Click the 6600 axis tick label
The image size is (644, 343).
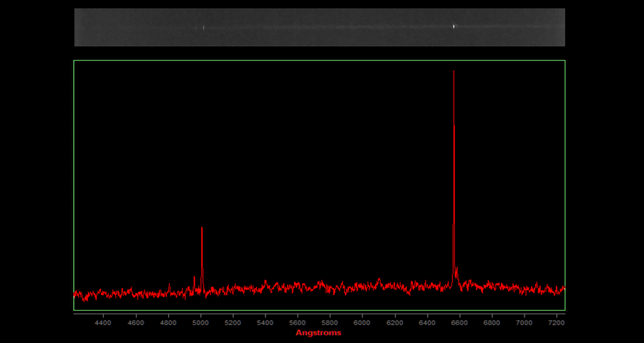[460, 322]
